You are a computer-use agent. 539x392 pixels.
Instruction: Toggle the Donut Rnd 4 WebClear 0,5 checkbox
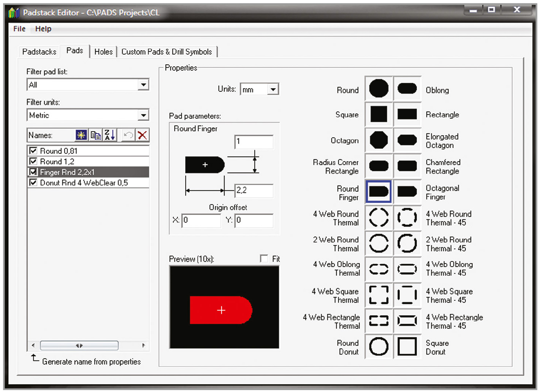[33, 183]
